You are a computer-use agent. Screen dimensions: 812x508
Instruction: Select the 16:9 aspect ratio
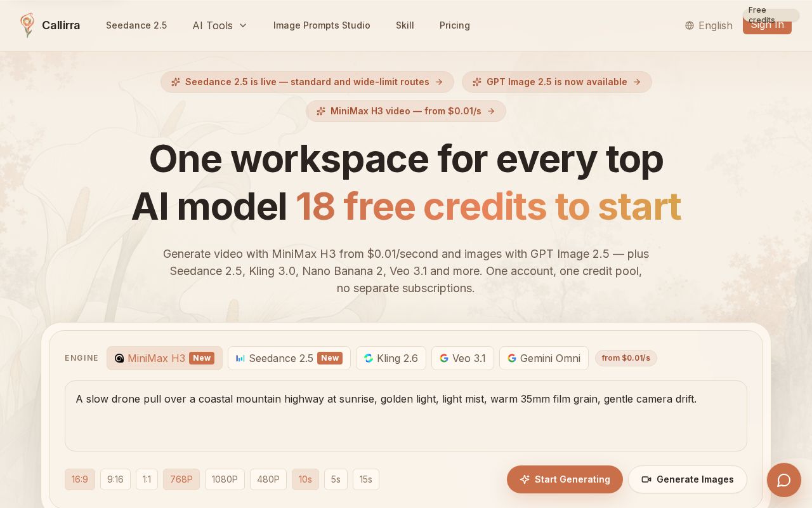(80, 479)
